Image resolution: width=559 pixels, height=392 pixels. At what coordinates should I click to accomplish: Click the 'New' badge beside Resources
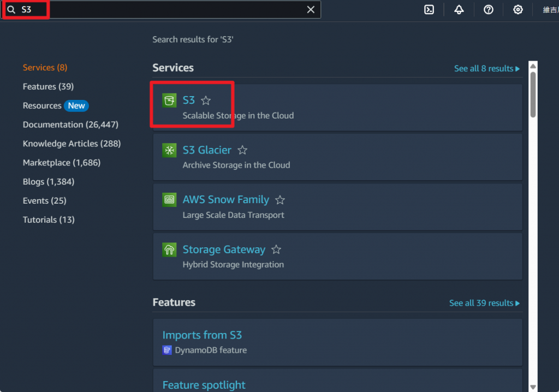76,106
